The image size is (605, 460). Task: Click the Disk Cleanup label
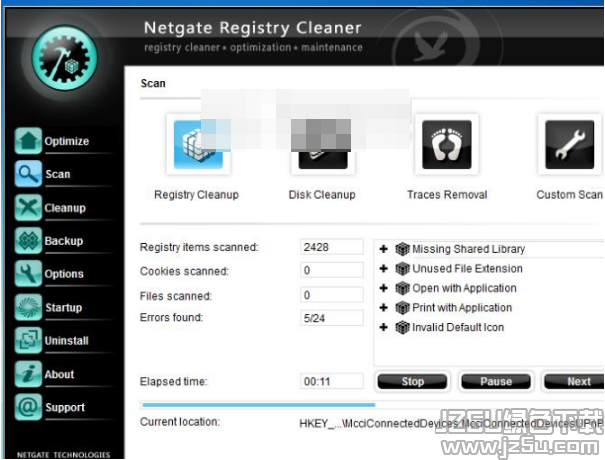pos(322,194)
